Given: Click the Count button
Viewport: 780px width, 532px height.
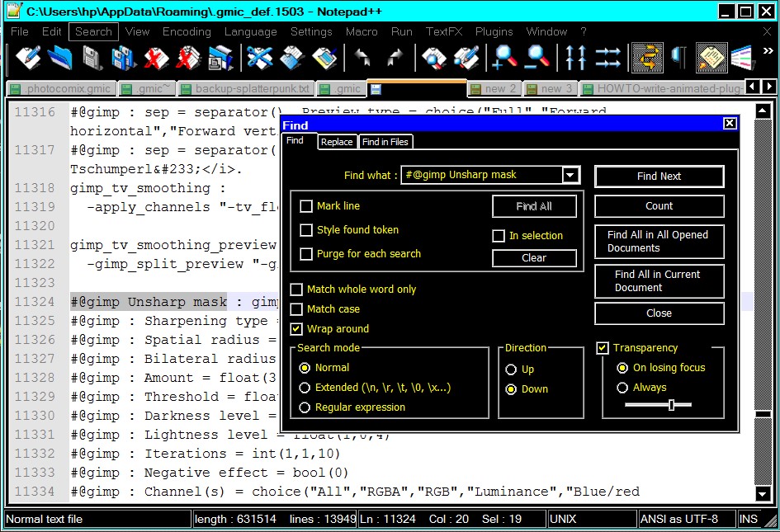Looking at the screenshot, I should pyautogui.click(x=659, y=206).
